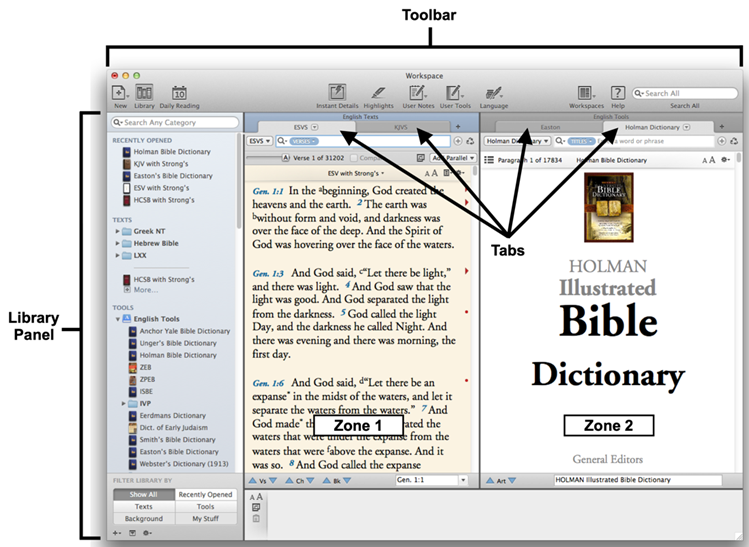Click the Instant Details icon
This screenshot has height=547, width=749.
click(x=338, y=92)
